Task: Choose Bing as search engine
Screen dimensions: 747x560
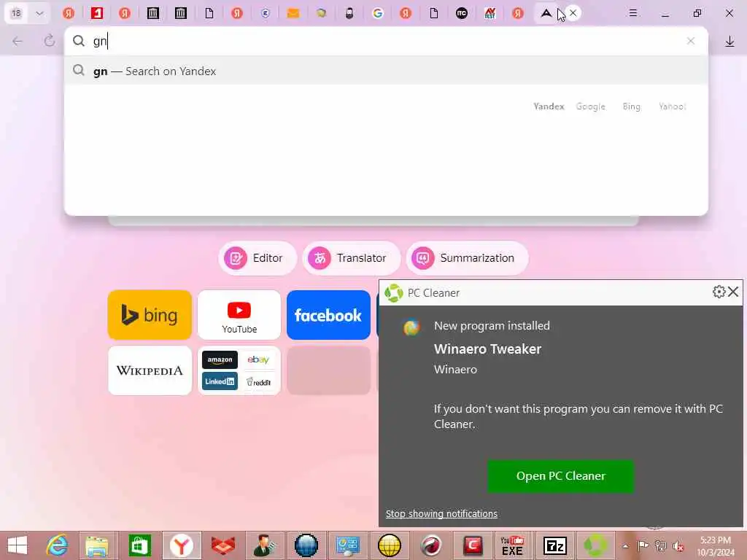Action: click(631, 106)
